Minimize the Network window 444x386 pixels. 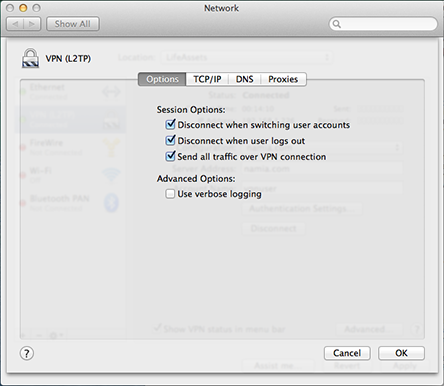23,8
